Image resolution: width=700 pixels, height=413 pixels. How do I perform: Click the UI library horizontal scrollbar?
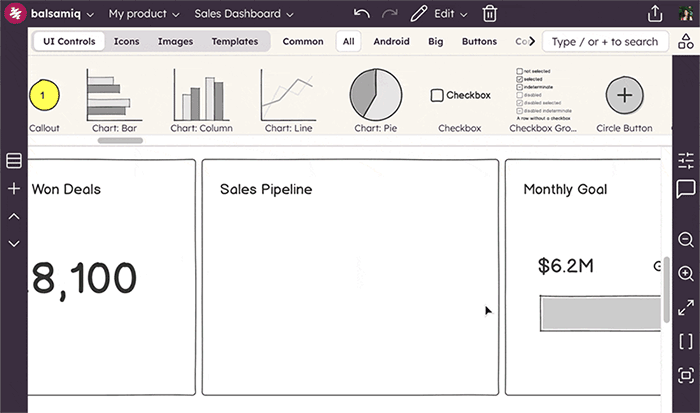[121, 141]
